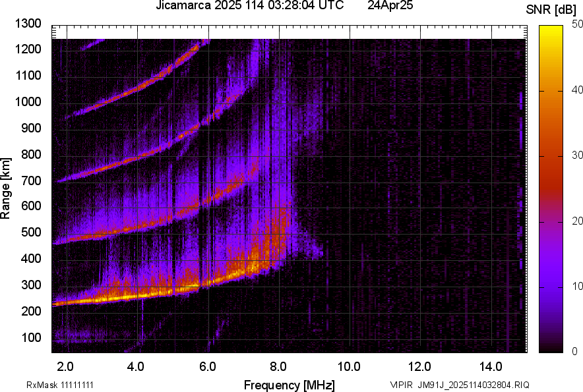This screenshot has height=392, width=583.
Task: Click the 24Apr25 date label
Action: coord(390,5)
